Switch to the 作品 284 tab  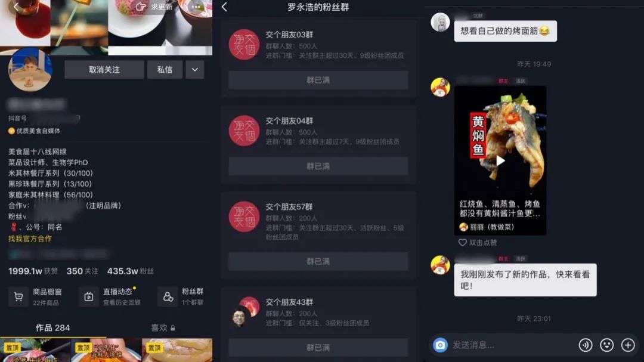tap(52, 327)
